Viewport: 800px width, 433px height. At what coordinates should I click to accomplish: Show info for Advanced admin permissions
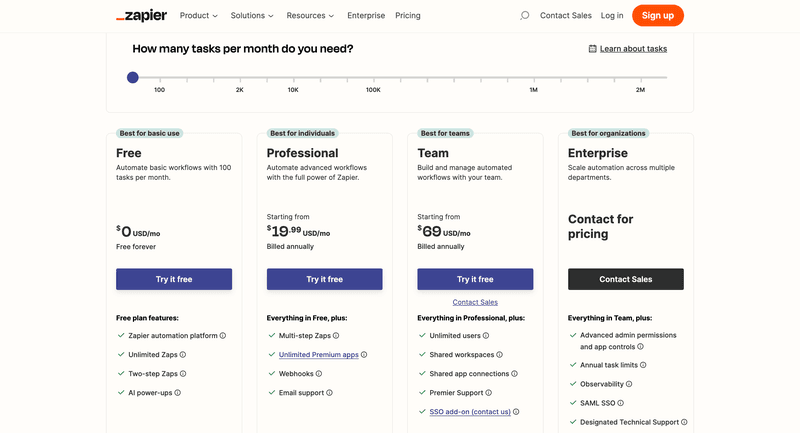pos(640,347)
